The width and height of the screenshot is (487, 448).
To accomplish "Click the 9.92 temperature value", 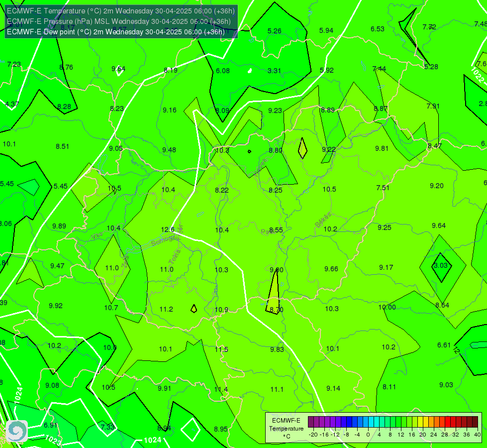I will pos(56,306).
